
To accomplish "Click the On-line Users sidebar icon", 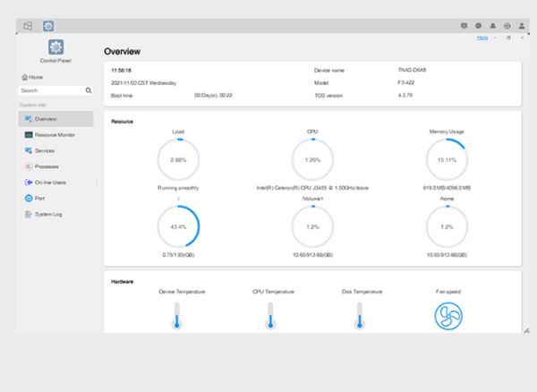I will click(29, 183).
